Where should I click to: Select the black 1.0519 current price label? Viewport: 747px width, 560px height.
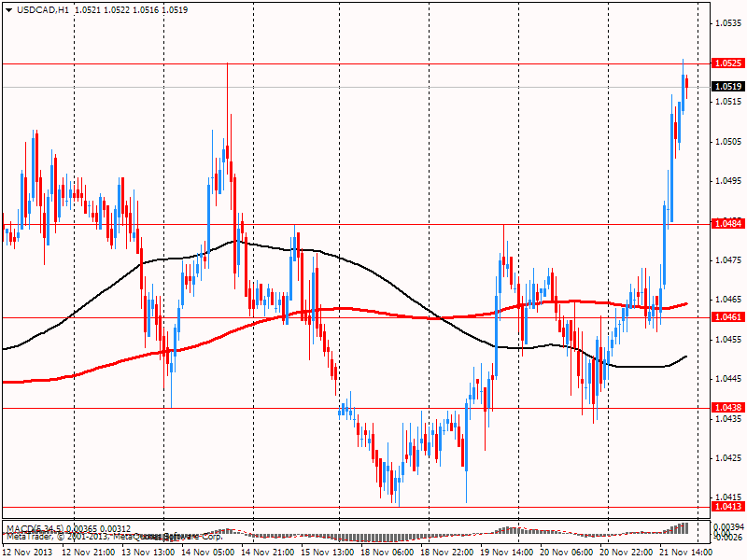tap(728, 87)
